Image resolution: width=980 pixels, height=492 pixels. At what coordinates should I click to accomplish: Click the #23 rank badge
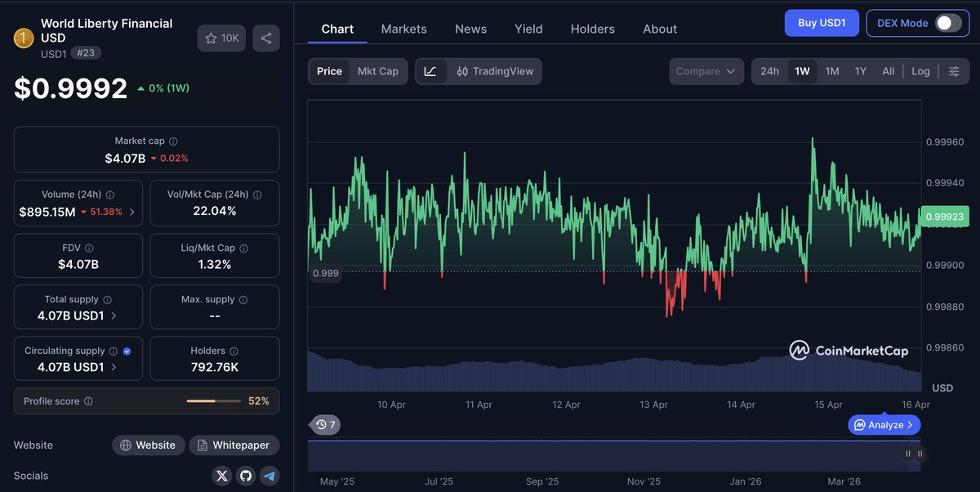[x=86, y=53]
